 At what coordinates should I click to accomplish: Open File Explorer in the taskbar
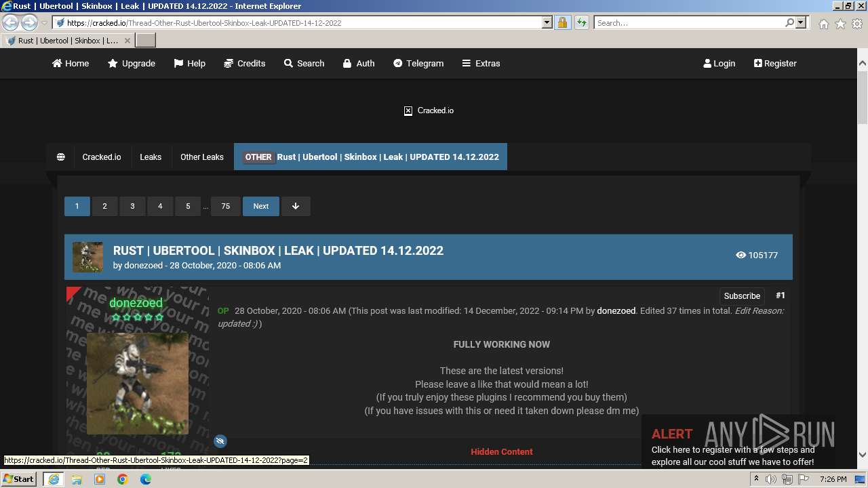pos(77,479)
